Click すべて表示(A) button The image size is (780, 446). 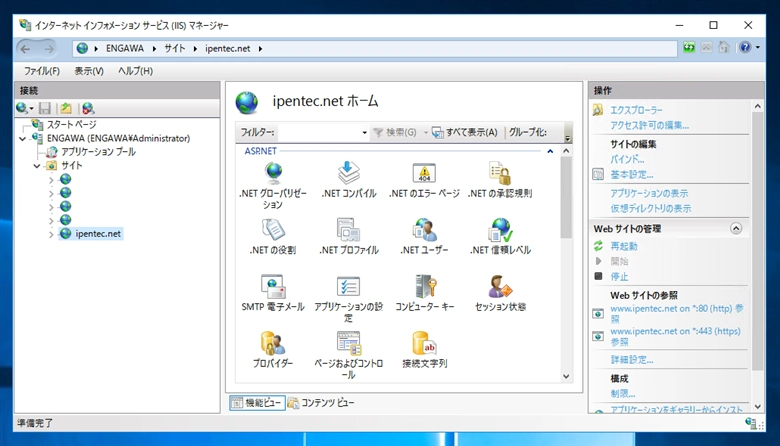click(465, 132)
